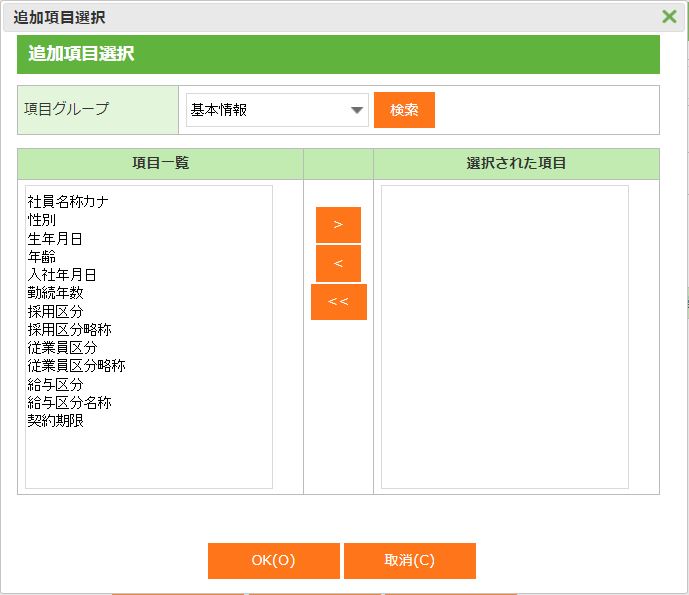Open the 項目グループ dropdown

pyautogui.click(x=277, y=110)
